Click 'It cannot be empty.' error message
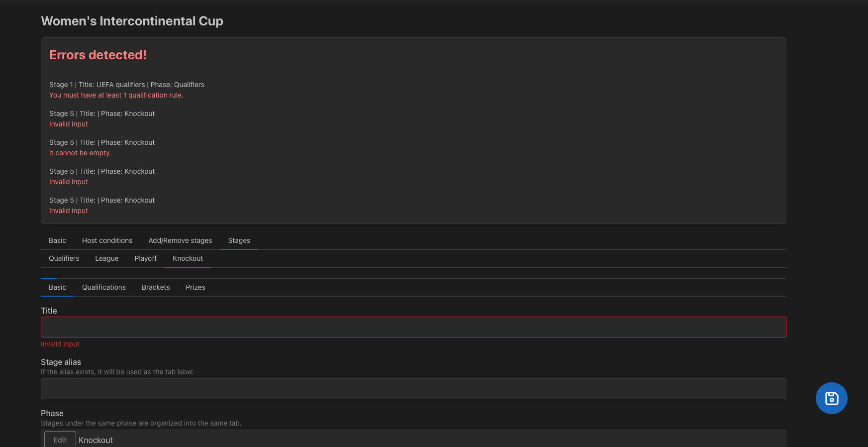 (80, 153)
